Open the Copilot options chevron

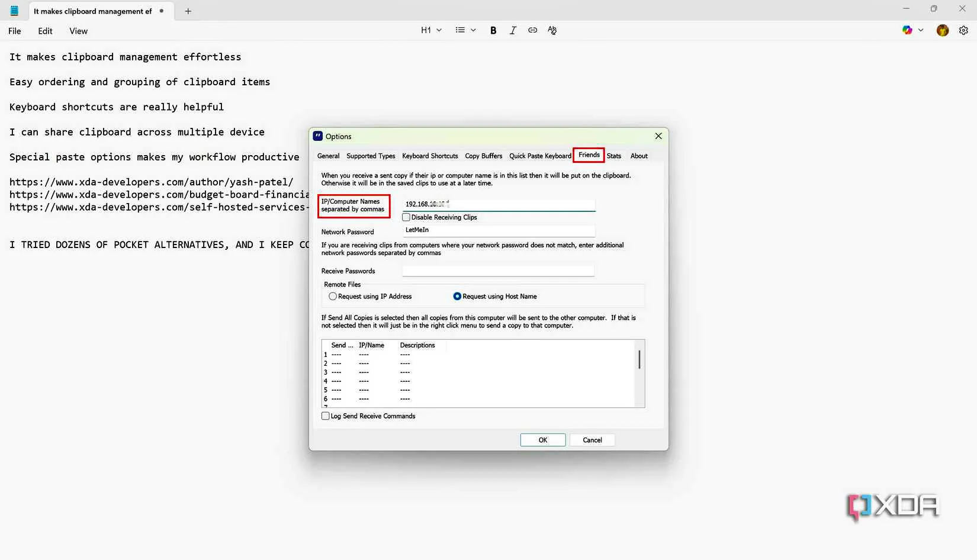point(920,30)
